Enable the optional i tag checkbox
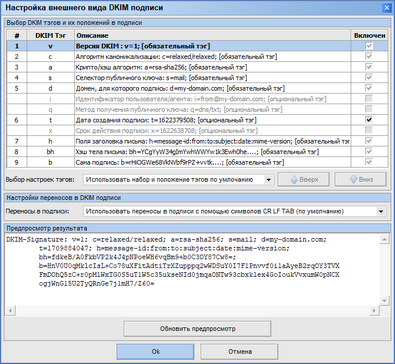The height and width of the screenshot is (364, 395). coord(369,99)
